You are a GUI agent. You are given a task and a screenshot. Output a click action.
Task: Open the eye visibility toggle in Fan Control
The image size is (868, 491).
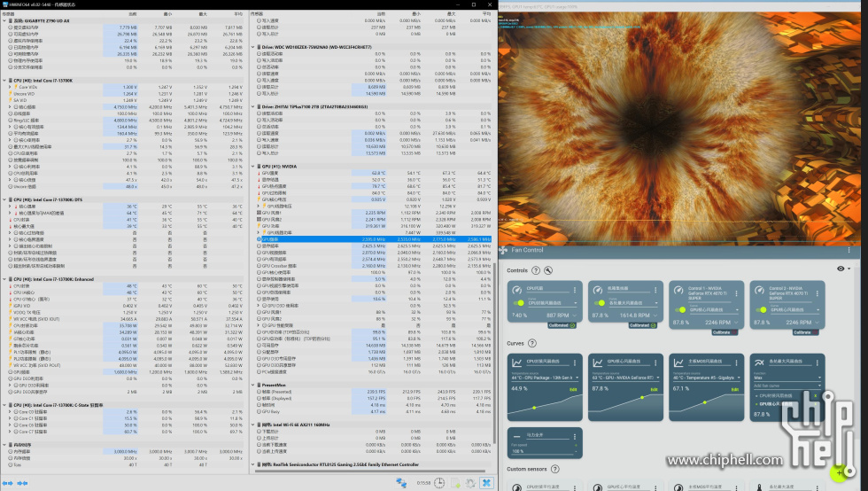841,269
